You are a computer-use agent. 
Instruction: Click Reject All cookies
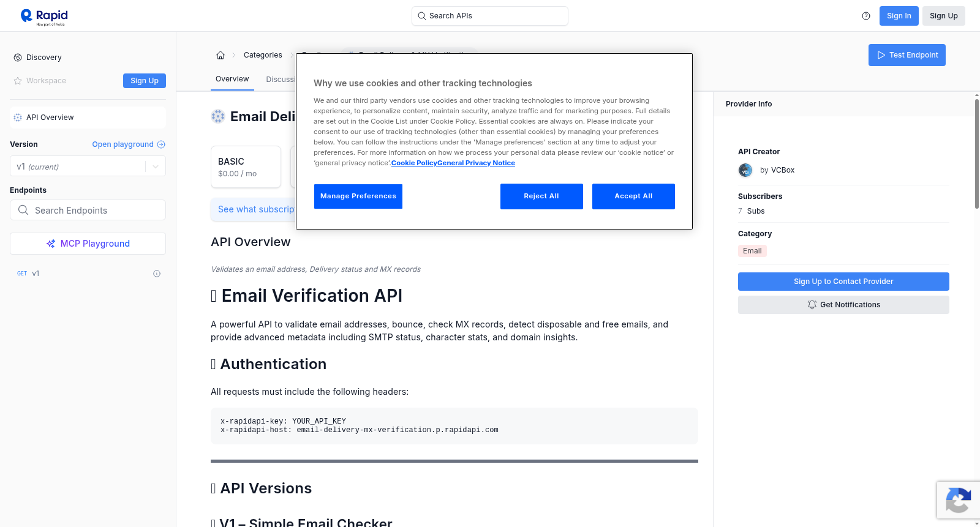(x=541, y=196)
